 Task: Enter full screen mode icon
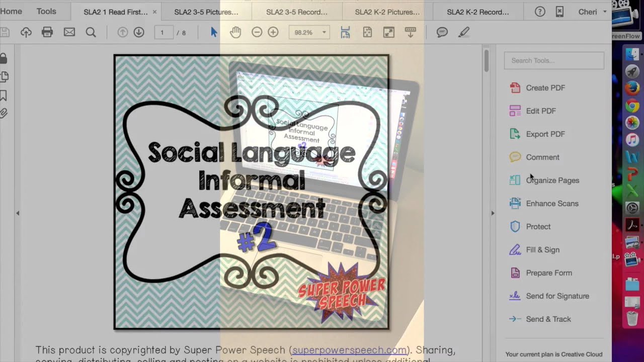click(x=389, y=32)
